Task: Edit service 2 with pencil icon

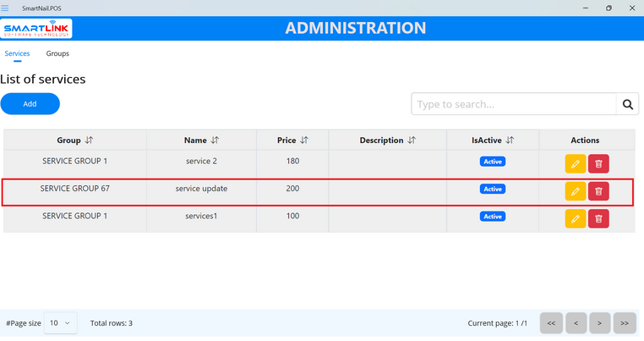Action: pyautogui.click(x=575, y=163)
